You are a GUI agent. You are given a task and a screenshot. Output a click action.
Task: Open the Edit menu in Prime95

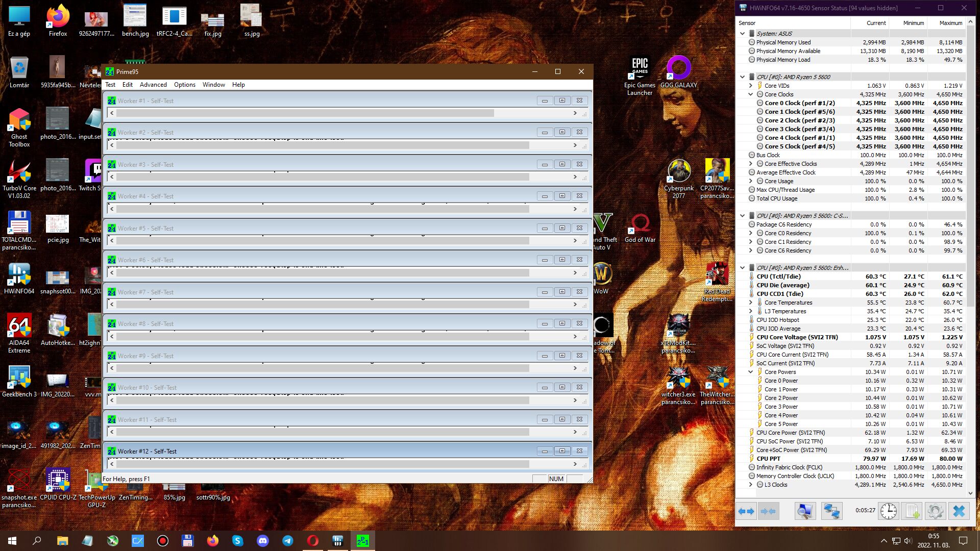point(128,85)
